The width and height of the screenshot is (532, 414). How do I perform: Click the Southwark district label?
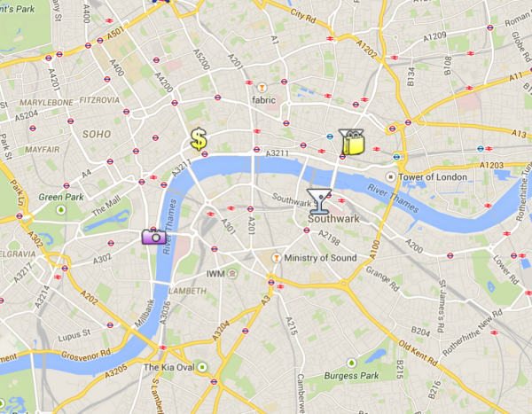(333, 219)
